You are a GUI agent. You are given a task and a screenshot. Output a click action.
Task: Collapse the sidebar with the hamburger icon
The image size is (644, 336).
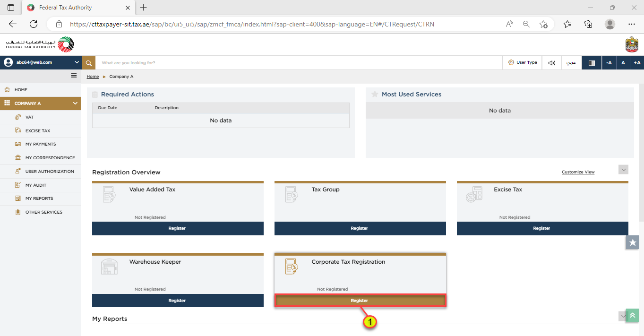[74, 76]
